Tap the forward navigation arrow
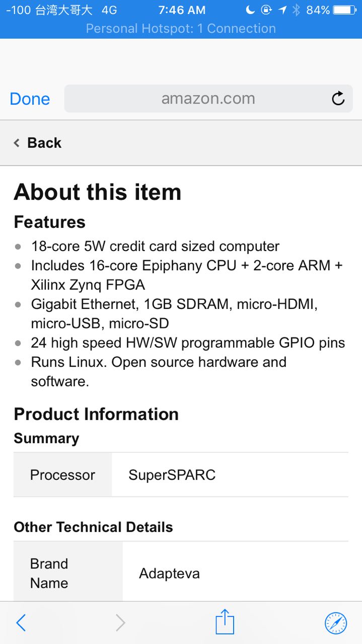The image size is (362, 644). coord(120,623)
